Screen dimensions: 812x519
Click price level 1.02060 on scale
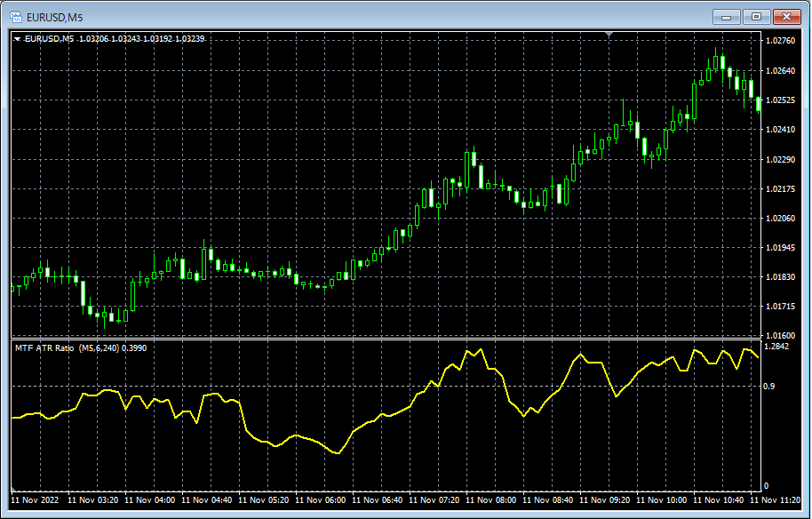pos(780,218)
